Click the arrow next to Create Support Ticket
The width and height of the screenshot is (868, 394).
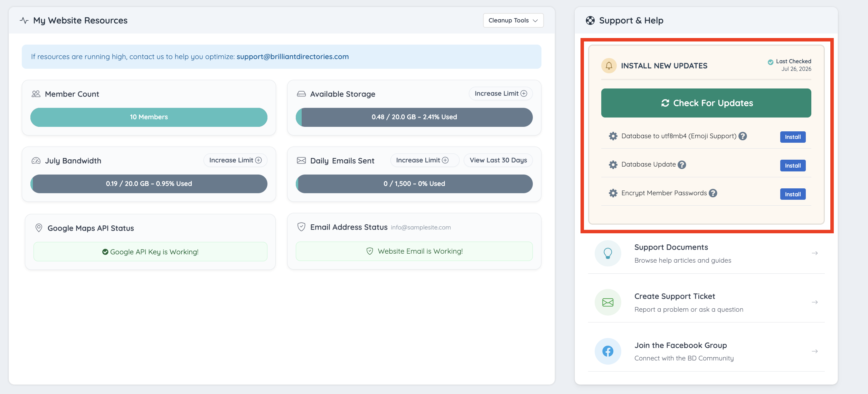click(x=815, y=302)
